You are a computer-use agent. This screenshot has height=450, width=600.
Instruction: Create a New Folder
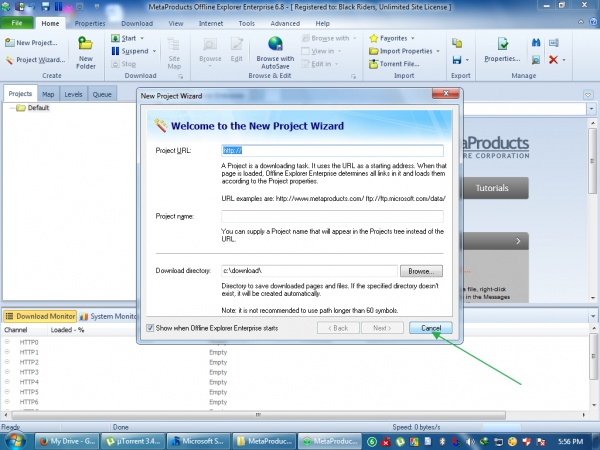(85, 52)
